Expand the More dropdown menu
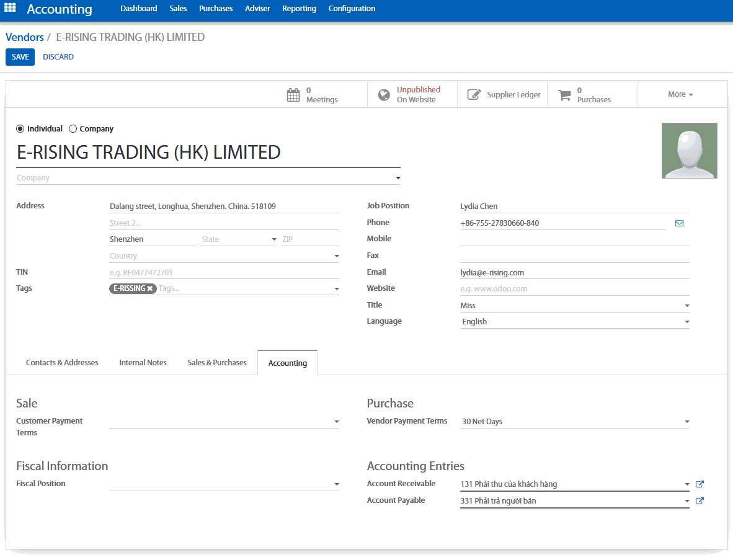The height and width of the screenshot is (560, 733). coord(680,94)
